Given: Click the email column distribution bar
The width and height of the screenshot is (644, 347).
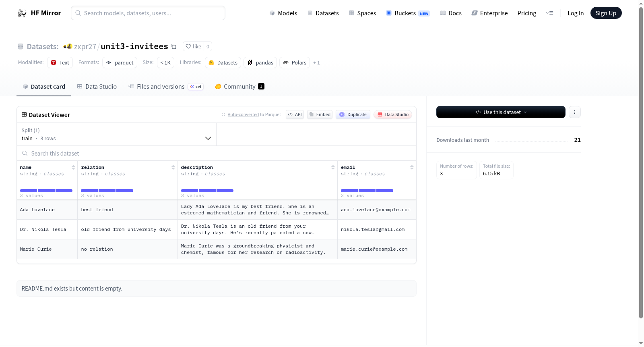Looking at the screenshot, I should pos(367,191).
